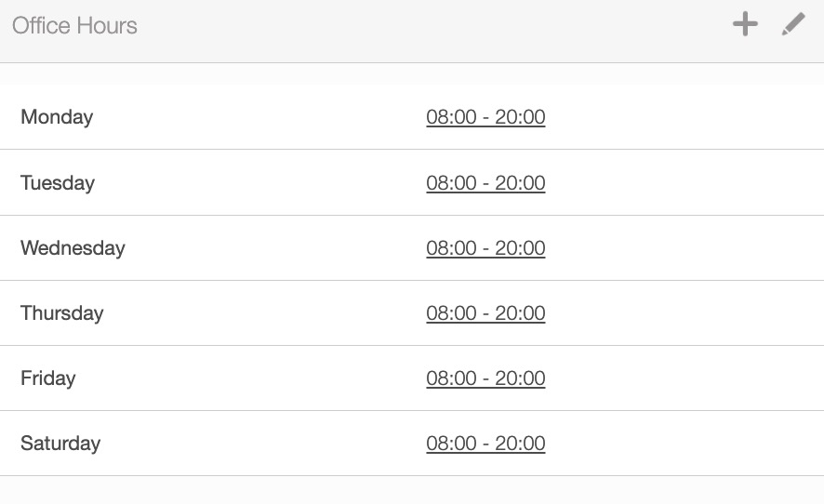Open Monday's 08:00 - 20:00 hours link
Image resolution: width=824 pixels, height=504 pixels.
tap(485, 117)
